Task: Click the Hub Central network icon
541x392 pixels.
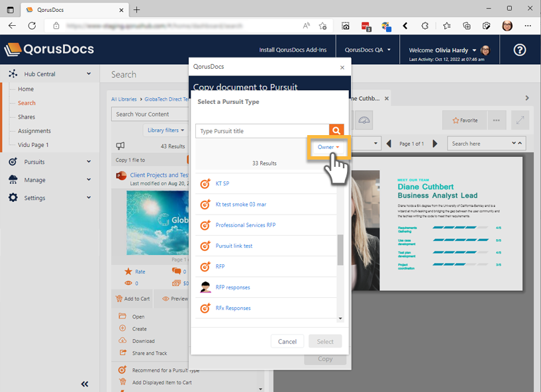Action: (13, 73)
